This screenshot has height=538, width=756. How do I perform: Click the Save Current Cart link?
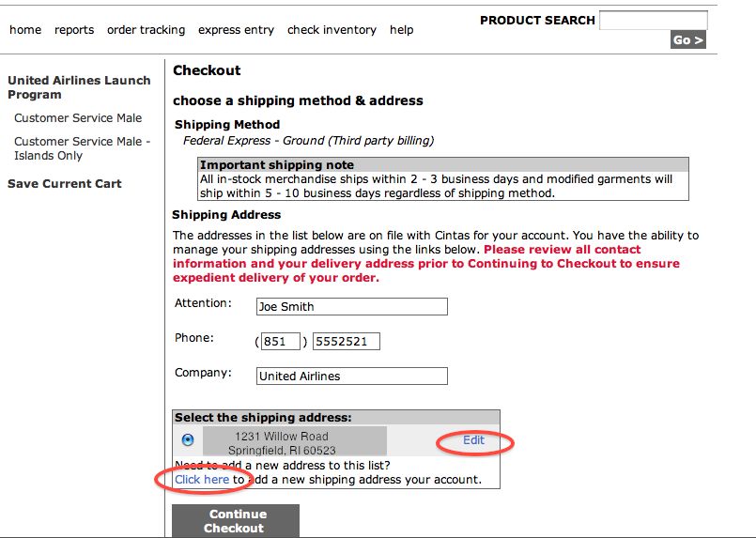coord(65,184)
